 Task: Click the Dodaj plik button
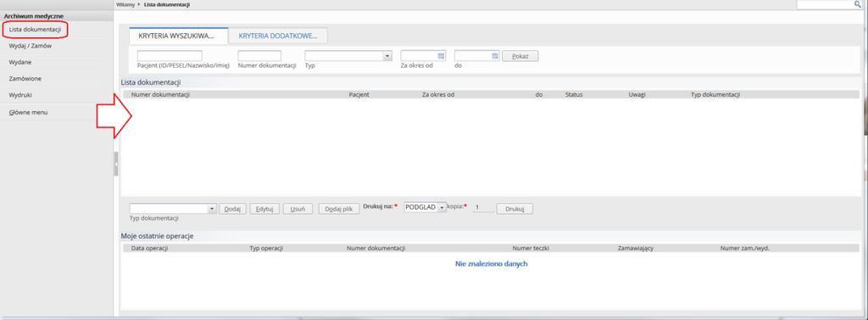point(339,209)
